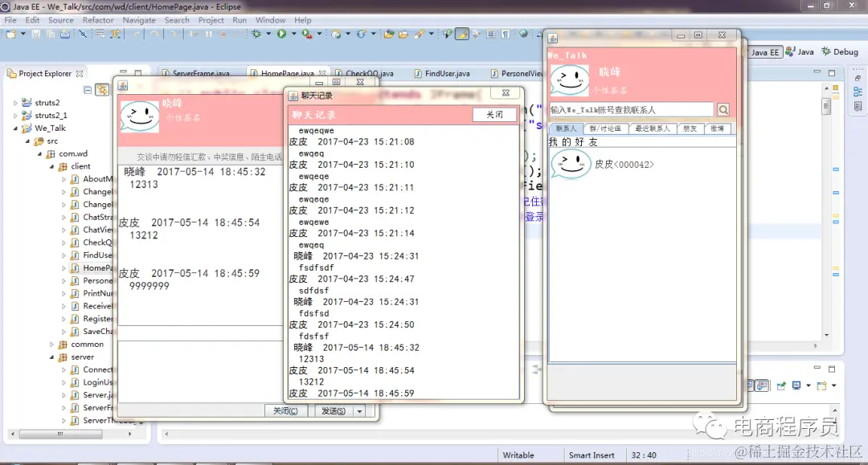Open the 发送(S) dropdown arrow in chat window
Image resolution: width=868 pixels, height=465 pixels.
point(360,411)
